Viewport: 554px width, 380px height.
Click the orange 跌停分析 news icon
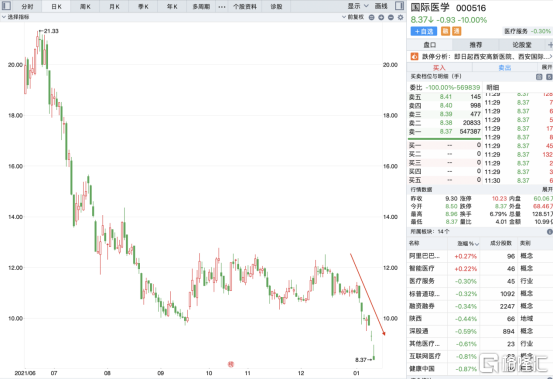pos(414,57)
